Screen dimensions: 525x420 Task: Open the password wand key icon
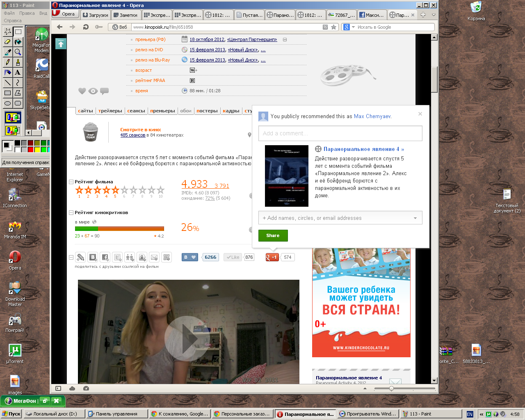99,27
